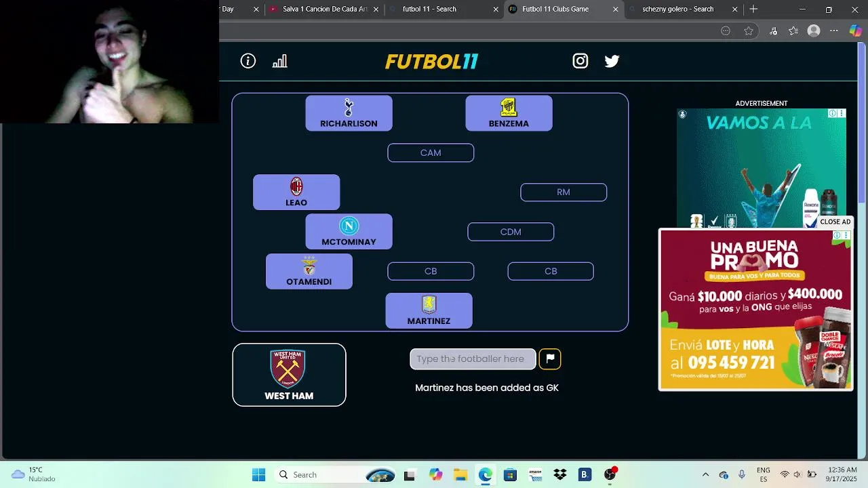Select the empty CDM position slot
The height and width of the screenshot is (488, 868).
(x=511, y=232)
